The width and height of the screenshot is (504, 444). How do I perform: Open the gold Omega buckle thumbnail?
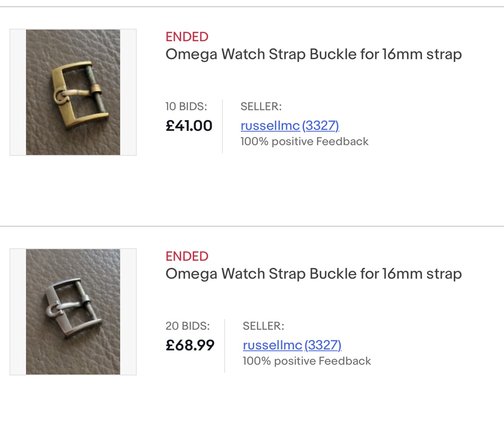73,92
